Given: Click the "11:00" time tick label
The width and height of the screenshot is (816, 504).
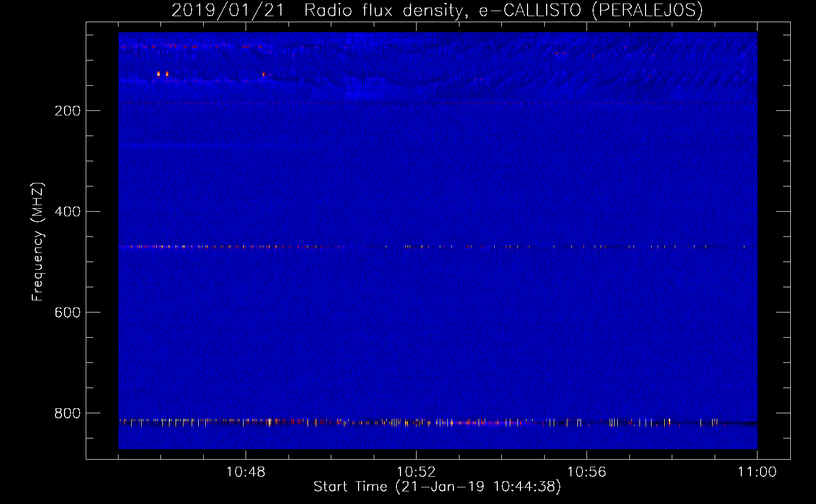Looking at the screenshot, I should point(757,472).
